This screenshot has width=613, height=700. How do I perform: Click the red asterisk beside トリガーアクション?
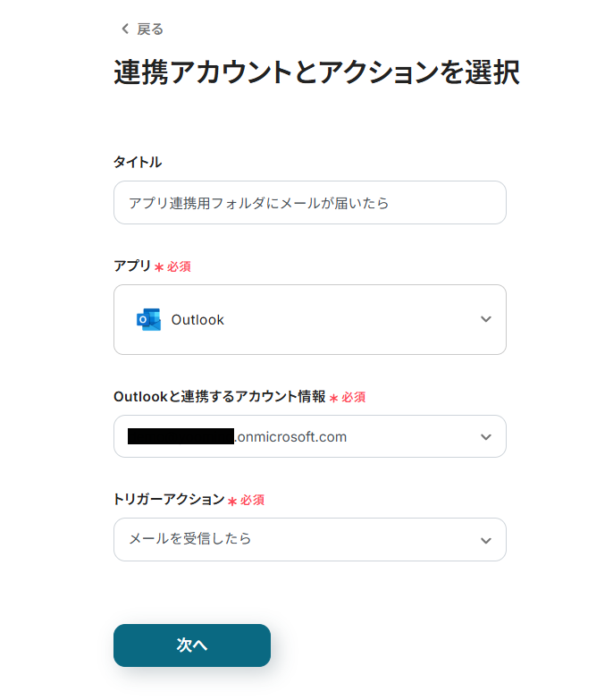(232, 501)
